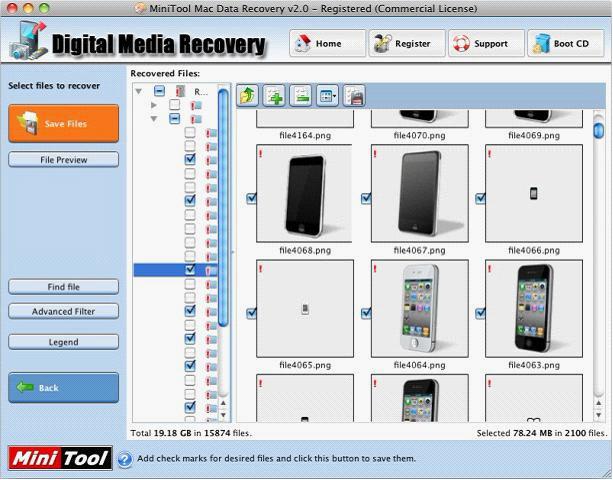This screenshot has height=480, width=613.
Task: Uncheck the file4063.png checkbox
Action: point(480,313)
